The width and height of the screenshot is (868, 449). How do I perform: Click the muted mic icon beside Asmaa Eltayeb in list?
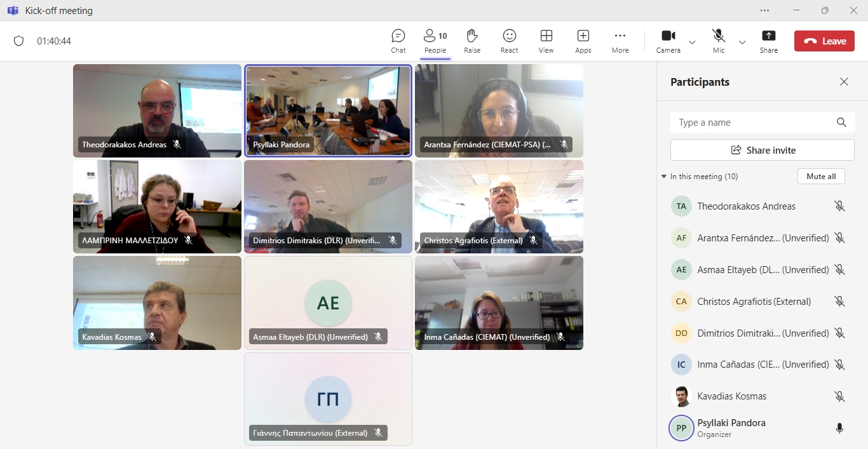[x=839, y=270]
